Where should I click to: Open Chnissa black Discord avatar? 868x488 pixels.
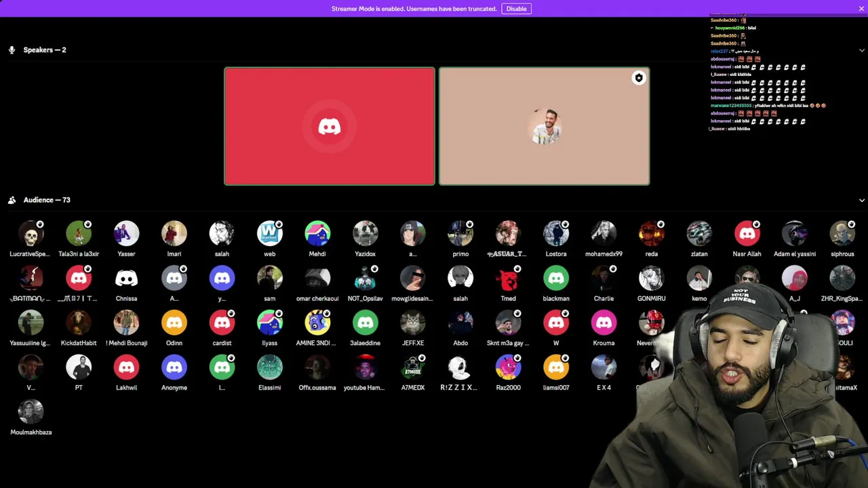pos(126,278)
